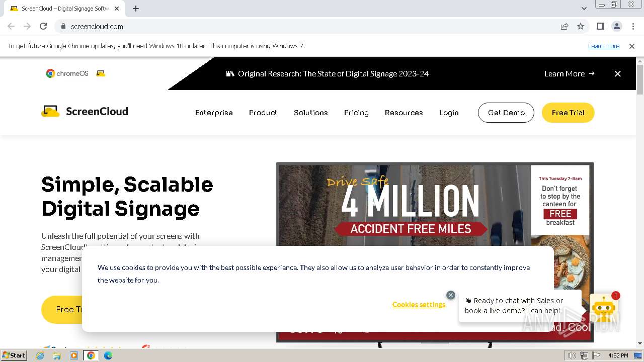
Task: Open Chrome three-dot menu
Action: tap(633, 26)
